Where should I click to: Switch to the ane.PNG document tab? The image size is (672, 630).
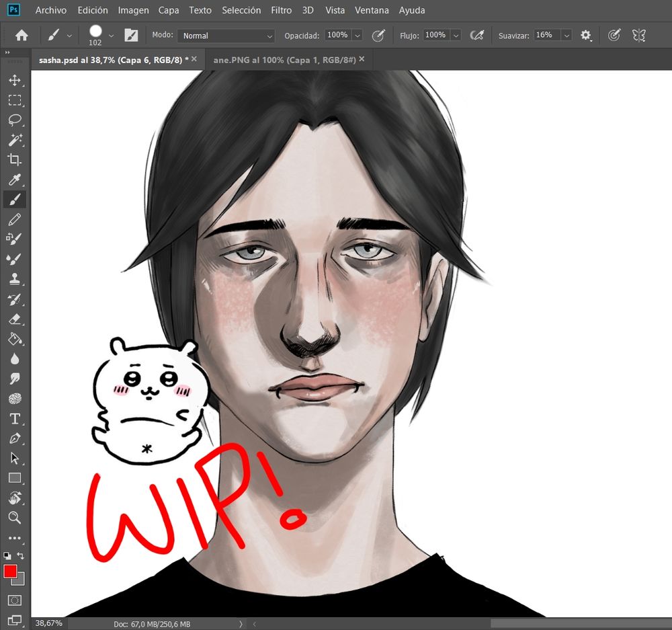(284, 60)
